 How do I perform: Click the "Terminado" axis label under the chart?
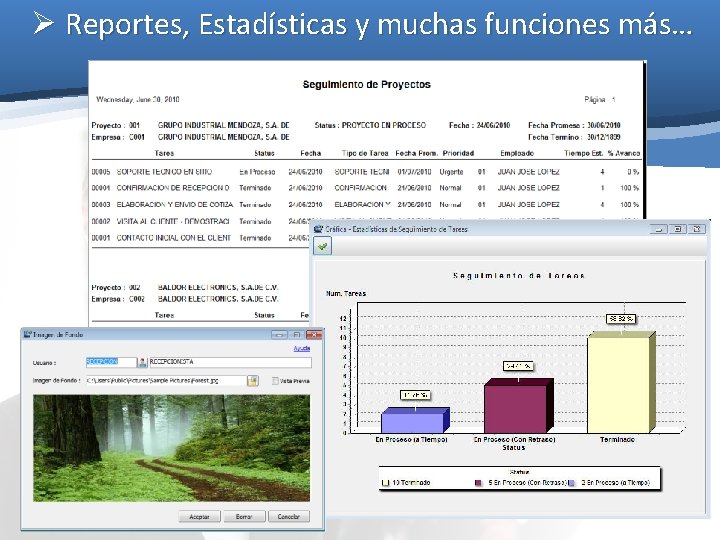point(617,439)
